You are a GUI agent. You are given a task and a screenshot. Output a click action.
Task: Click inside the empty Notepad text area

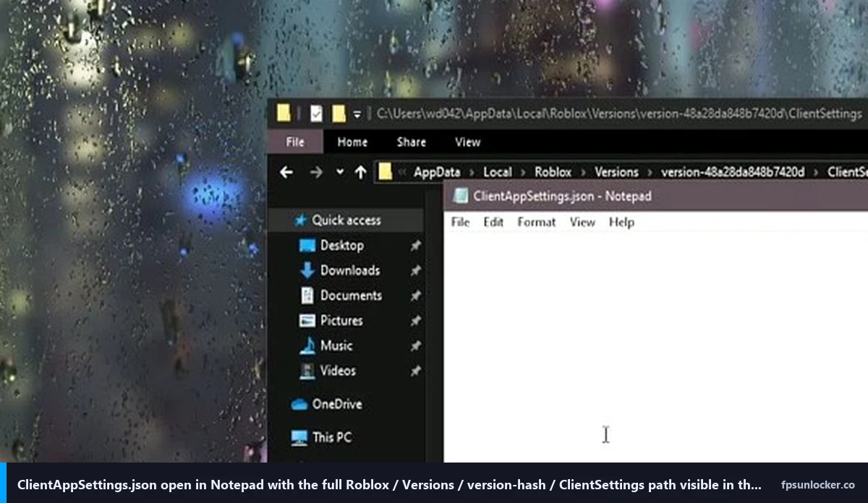pos(655,347)
